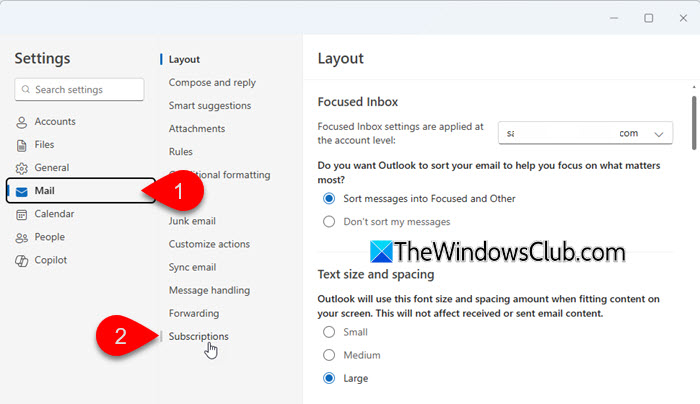Image resolution: width=700 pixels, height=404 pixels.
Task: Open Sync email settings
Action: (192, 267)
